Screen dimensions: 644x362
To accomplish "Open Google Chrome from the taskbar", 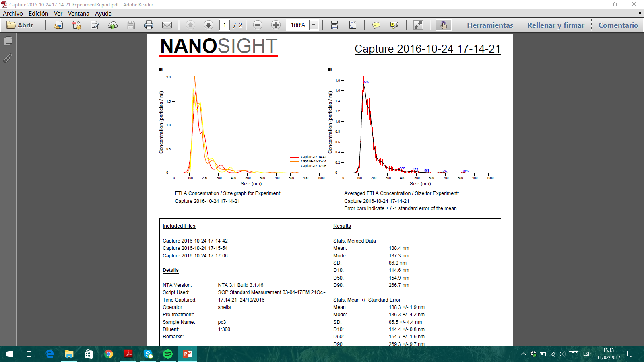I will (109, 354).
